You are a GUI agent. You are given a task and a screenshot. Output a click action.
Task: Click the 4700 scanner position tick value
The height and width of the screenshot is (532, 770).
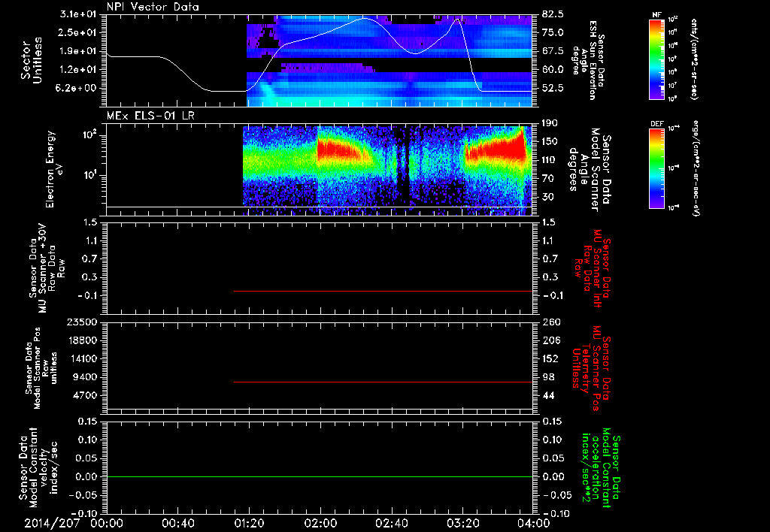(x=84, y=395)
